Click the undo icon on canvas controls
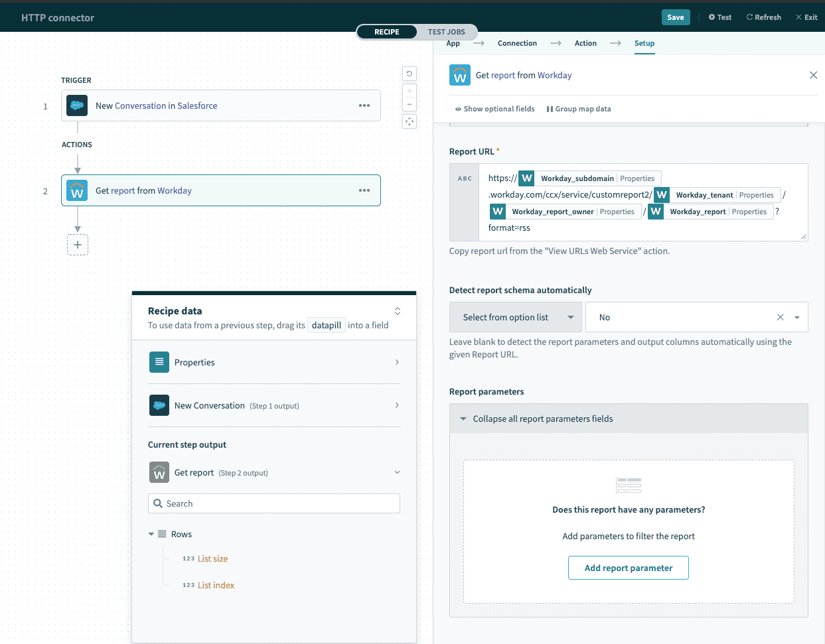Screen dimensions: 825x644 (x=410, y=74)
